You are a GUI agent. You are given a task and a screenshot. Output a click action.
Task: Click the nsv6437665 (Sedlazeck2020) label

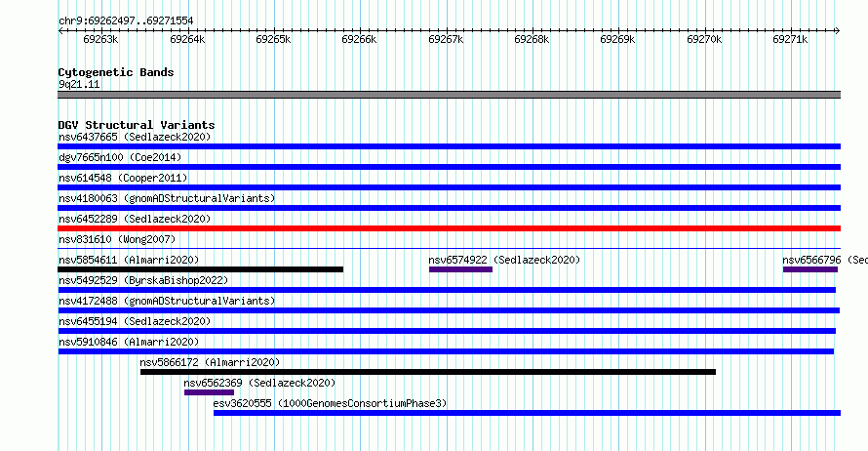(x=135, y=137)
